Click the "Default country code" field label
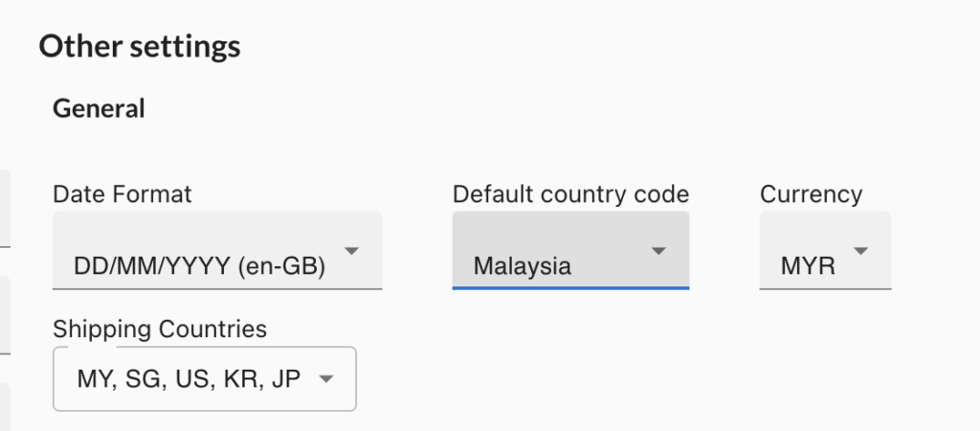The width and height of the screenshot is (980, 431). pos(570,194)
